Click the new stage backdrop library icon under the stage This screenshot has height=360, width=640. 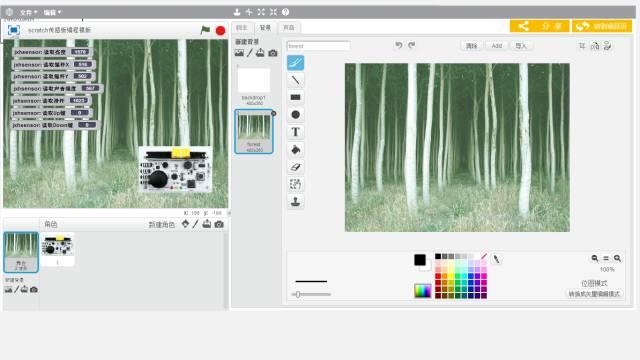click(8, 289)
